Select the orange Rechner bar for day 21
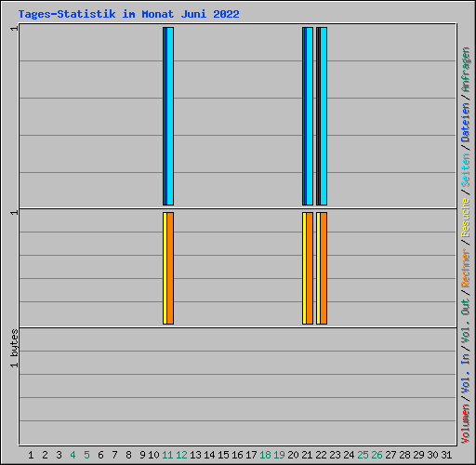The width and height of the screenshot is (476, 465). click(x=310, y=269)
